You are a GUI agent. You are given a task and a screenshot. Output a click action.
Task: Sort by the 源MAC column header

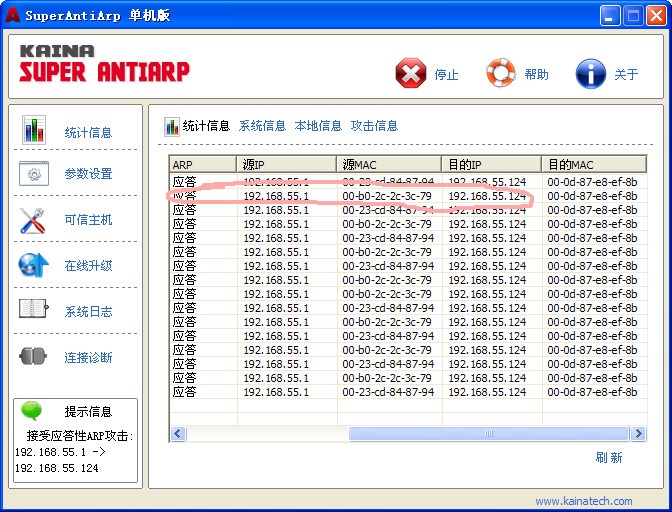pyautogui.click(x=389, y=165)
